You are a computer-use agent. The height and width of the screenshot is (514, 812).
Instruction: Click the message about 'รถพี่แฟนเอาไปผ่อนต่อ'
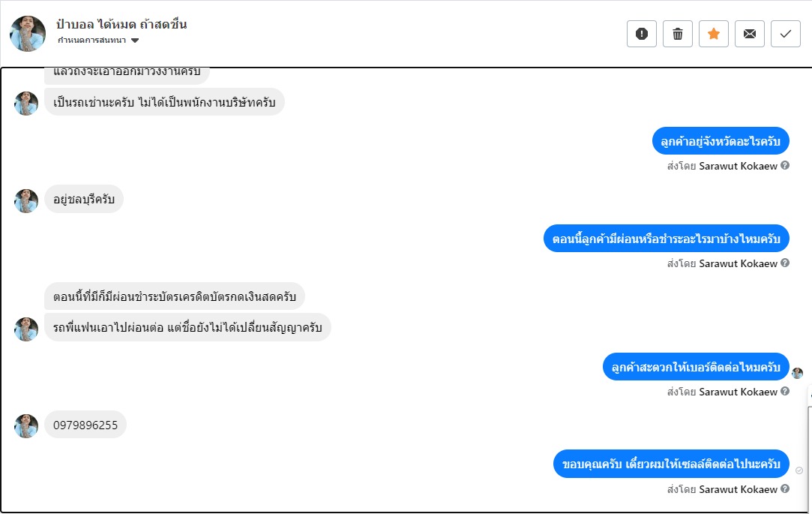tap(187, 327)
